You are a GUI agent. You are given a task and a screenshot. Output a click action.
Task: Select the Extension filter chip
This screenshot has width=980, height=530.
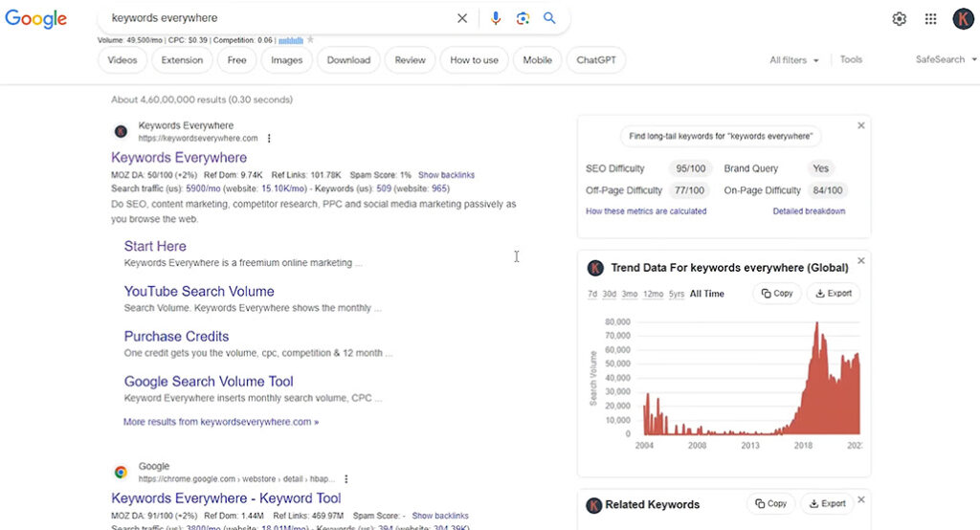[182, 60]
